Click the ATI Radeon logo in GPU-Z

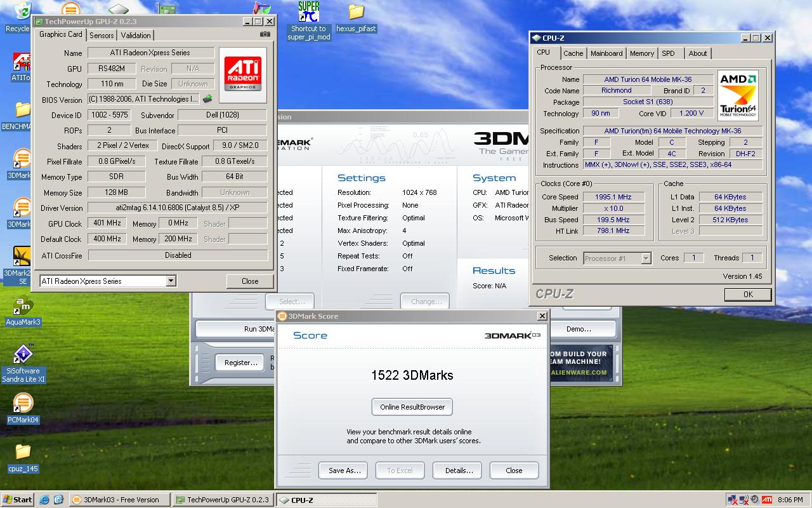pos(243,75)
